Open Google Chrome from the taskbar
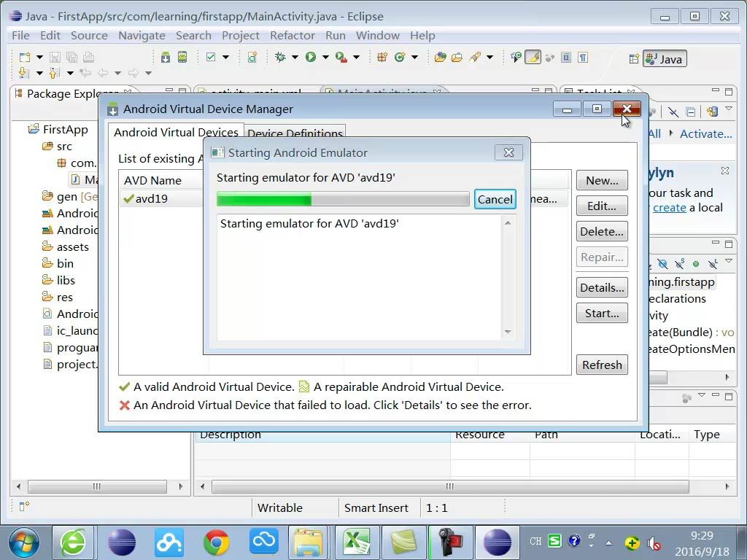 tap(216, 542)
